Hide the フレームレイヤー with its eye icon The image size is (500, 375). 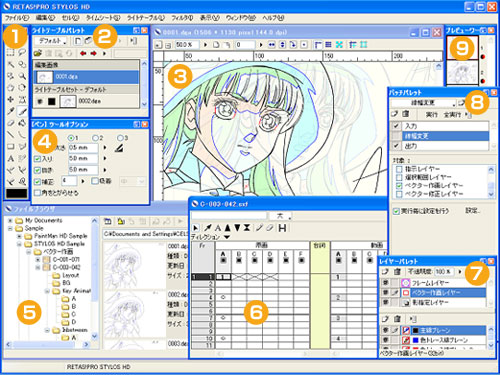click(x=385, y=283)
